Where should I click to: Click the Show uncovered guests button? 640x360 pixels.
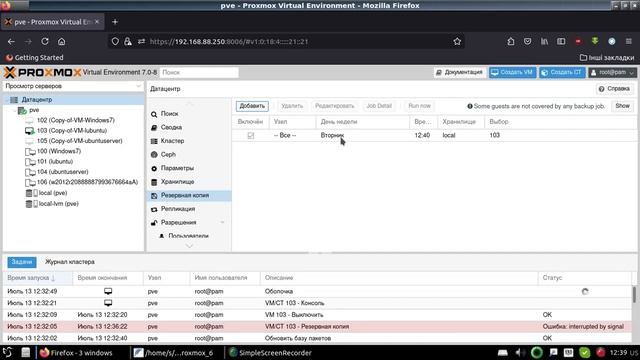[x=622, y=106]
